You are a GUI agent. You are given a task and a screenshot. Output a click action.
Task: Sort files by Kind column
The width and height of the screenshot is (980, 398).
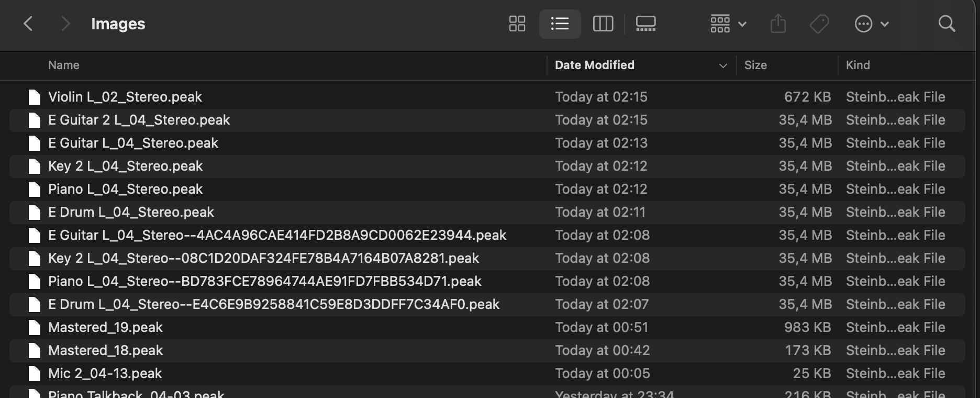857,65
